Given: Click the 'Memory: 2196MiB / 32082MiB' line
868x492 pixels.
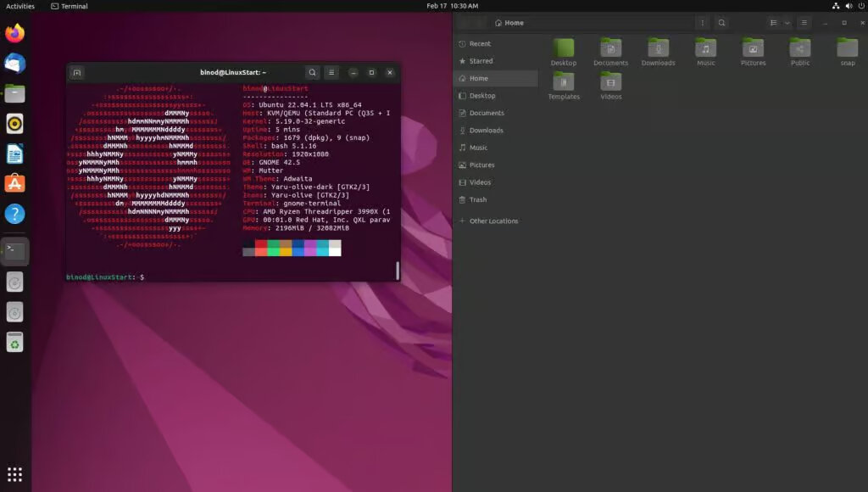Looking at the screenshot, I should [296, 228].
